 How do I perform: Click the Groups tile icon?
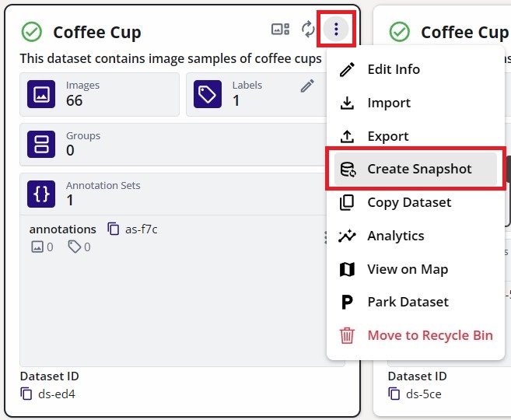click(41, 145)
